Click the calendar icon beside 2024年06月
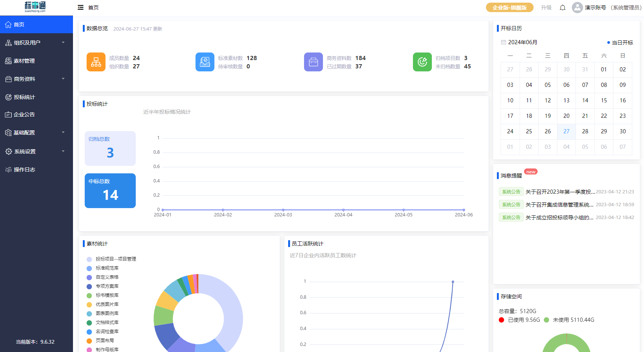 (x=503, y=42)
